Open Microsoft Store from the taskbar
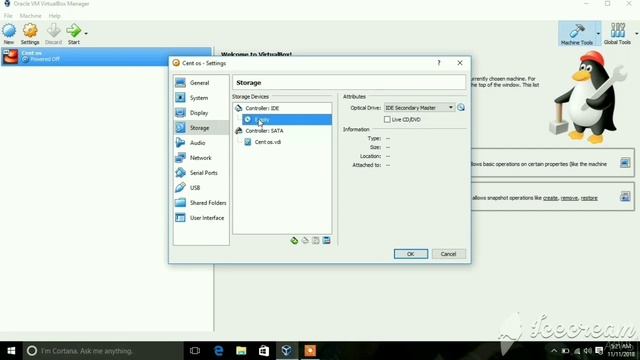The height and width of the screenshot is (360, 640). tap(264, 351)
